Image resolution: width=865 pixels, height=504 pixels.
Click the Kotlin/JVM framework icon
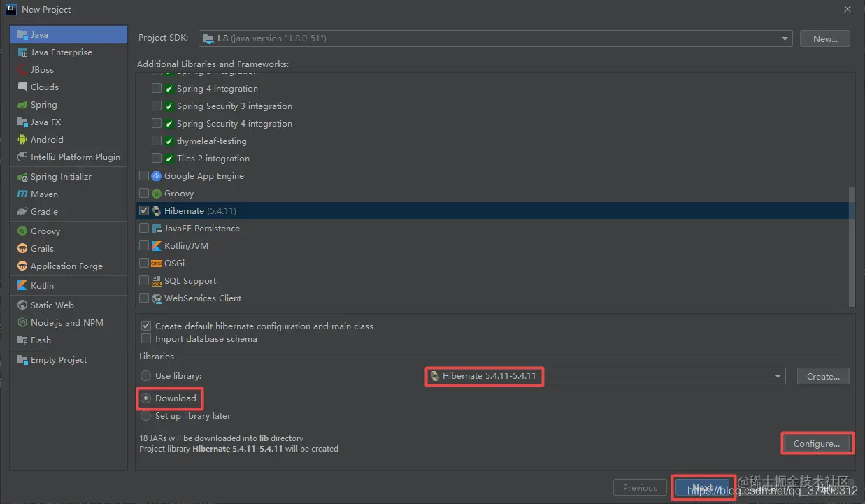(157, 245)
